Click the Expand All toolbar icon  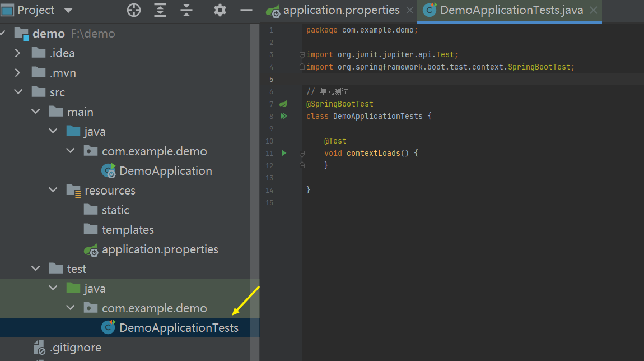point(160,10)
